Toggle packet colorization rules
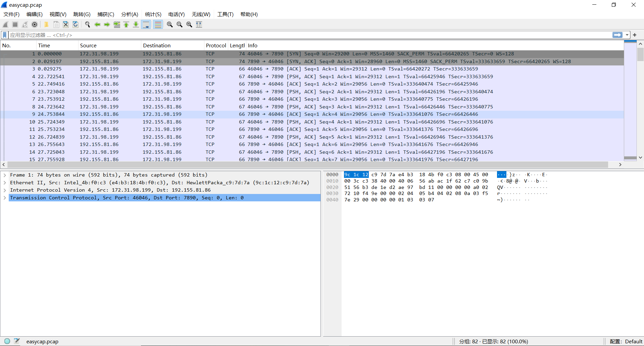The width and height of the screenshot is (644, 346). 158,24
